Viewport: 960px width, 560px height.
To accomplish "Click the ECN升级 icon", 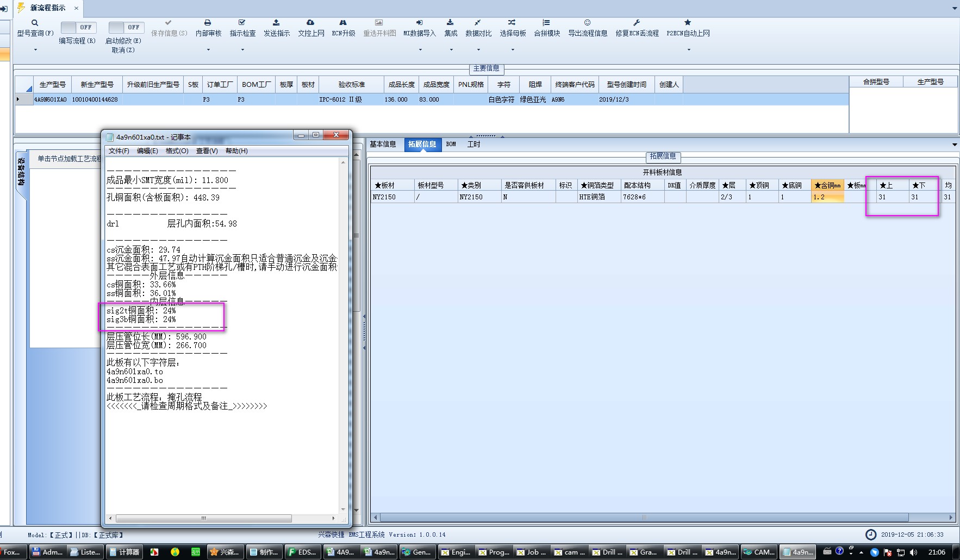I will [343, 23].
